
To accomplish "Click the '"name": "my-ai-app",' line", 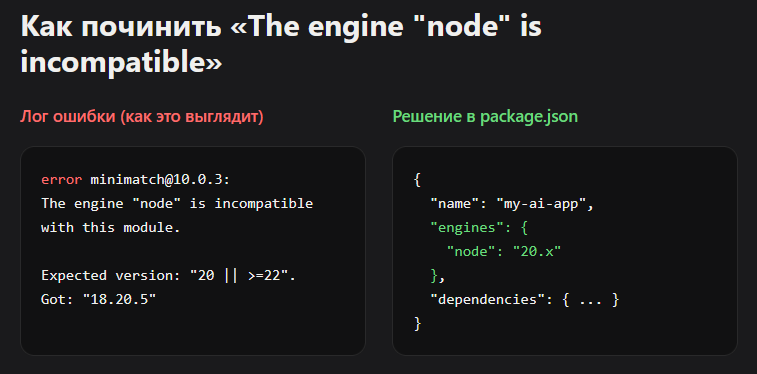I will point(512,204).
